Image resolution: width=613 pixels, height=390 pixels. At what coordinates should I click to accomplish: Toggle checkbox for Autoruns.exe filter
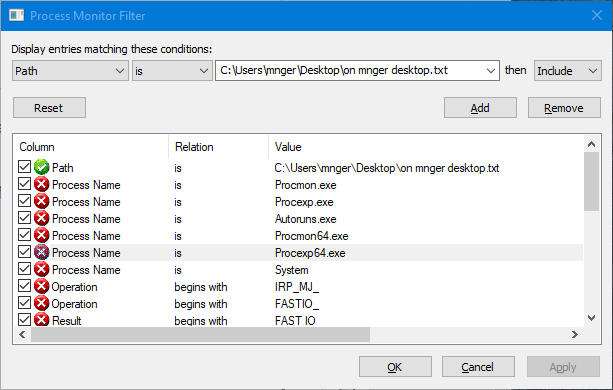(24, 218)
